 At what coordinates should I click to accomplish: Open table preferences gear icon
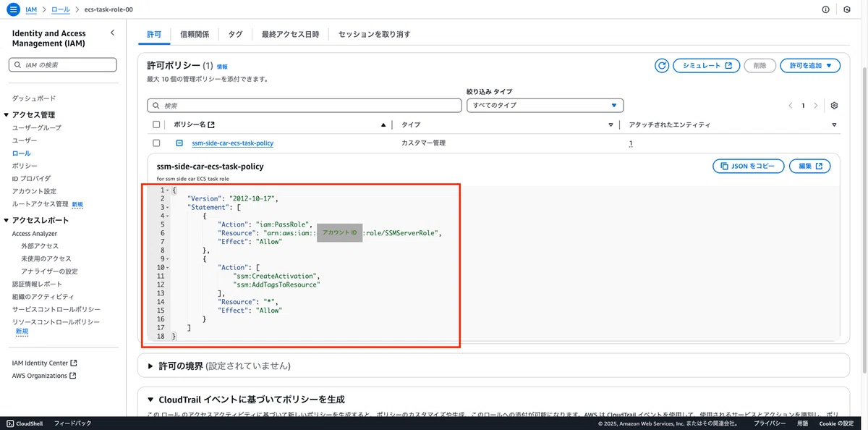point(834,106)
